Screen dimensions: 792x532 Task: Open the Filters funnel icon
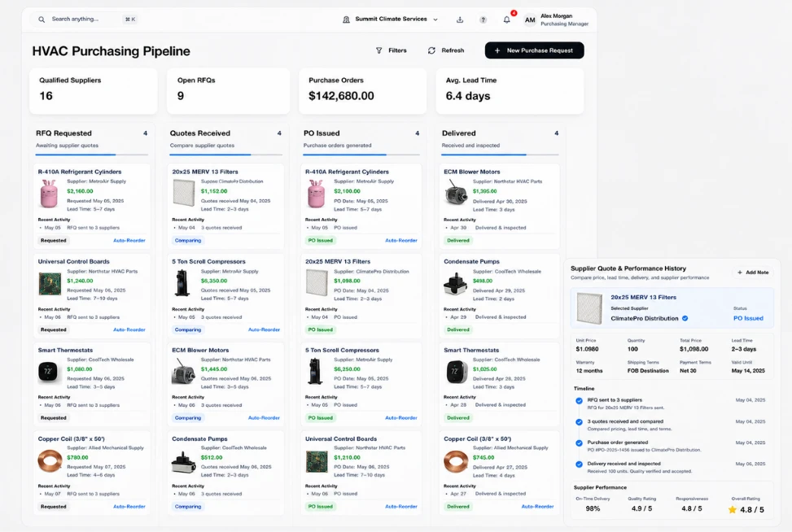click(x=378, y=50)
